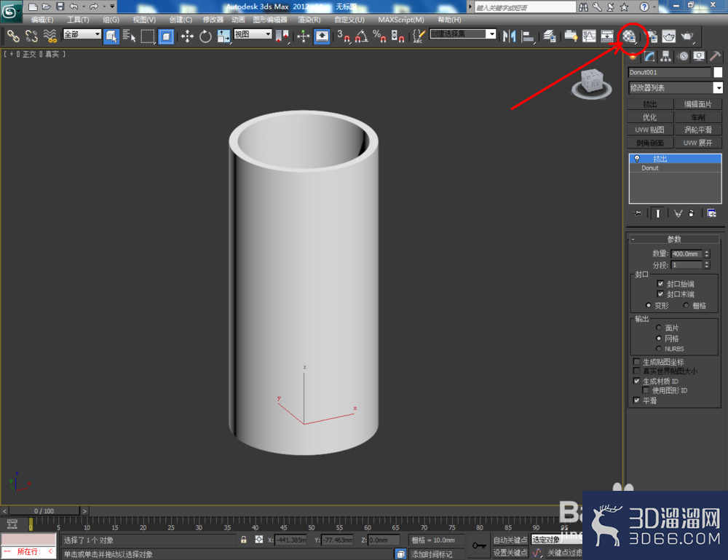The height and width of the screenshot is (560, 728).
Task: Toggle the 平滑 checkbox
Action: 636,401
